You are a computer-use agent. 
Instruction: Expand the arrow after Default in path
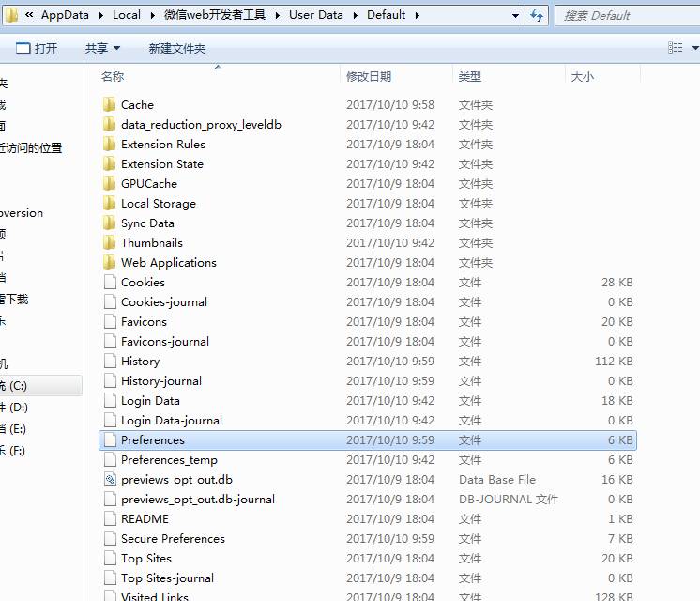(417, 16)
